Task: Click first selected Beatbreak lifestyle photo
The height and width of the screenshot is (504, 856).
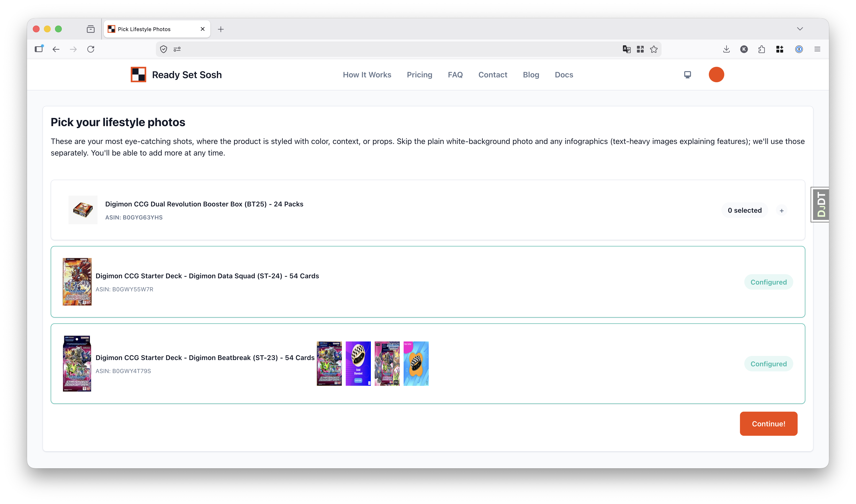Action: [x=329, y=363]
